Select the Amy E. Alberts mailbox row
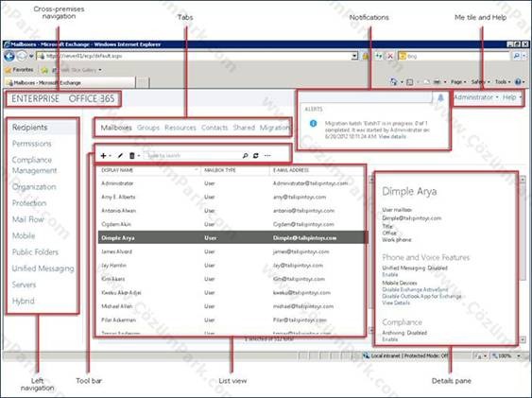 click(232, 197)
